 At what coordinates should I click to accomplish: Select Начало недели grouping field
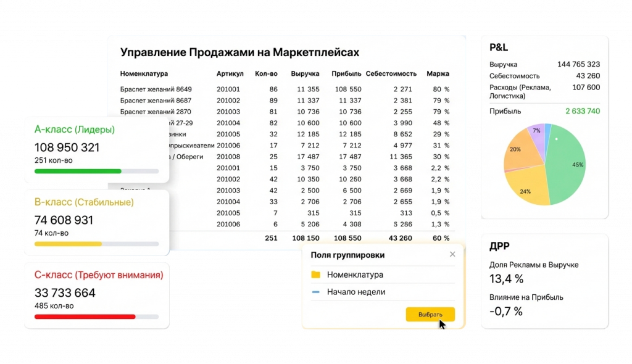356,292
